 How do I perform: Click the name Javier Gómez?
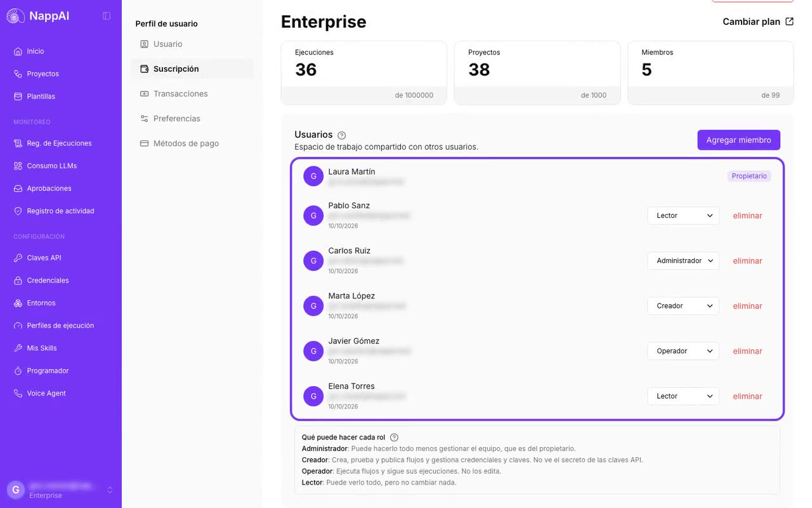point(354,341)
